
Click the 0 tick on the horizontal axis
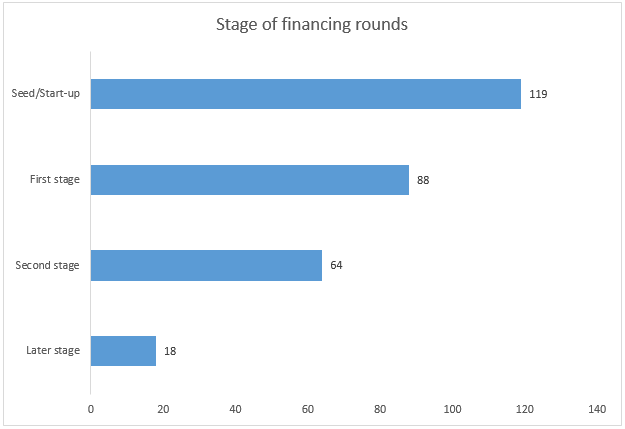pyautogui.click(x=91, y=409)
